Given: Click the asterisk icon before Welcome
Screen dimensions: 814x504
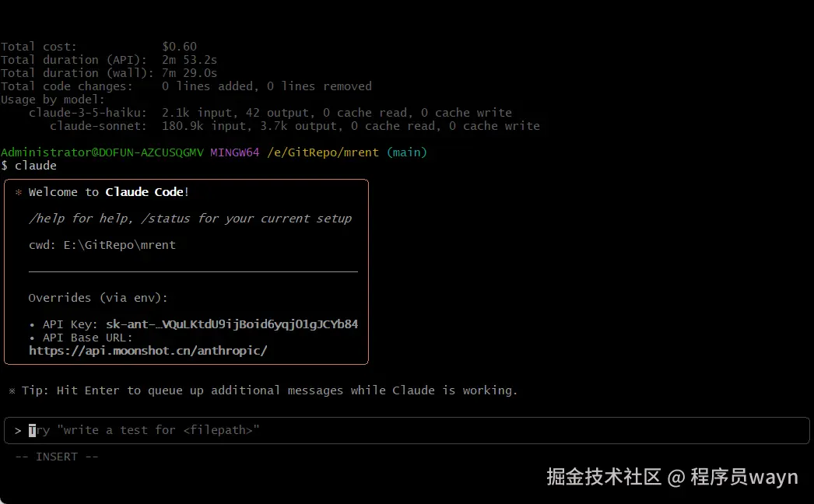Looking at the screenshot, I should tap(19, 193).
